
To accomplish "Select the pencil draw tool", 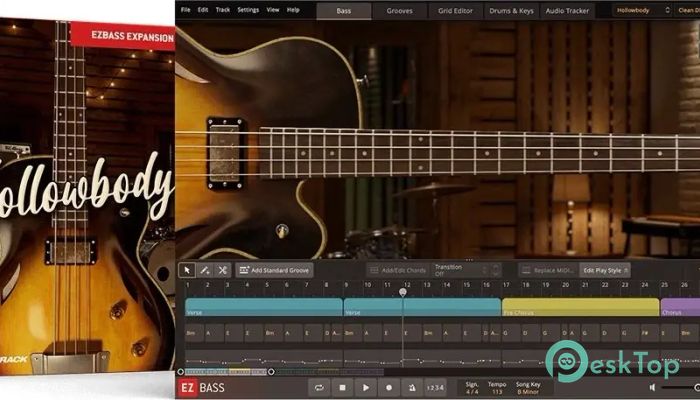I will (x=205, y=270).
